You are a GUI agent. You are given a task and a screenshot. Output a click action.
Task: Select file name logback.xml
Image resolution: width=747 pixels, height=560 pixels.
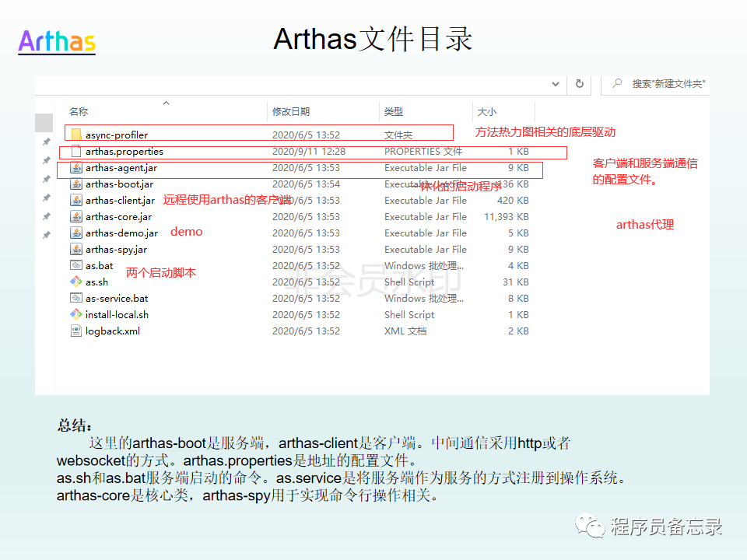[x=113, y=331]
